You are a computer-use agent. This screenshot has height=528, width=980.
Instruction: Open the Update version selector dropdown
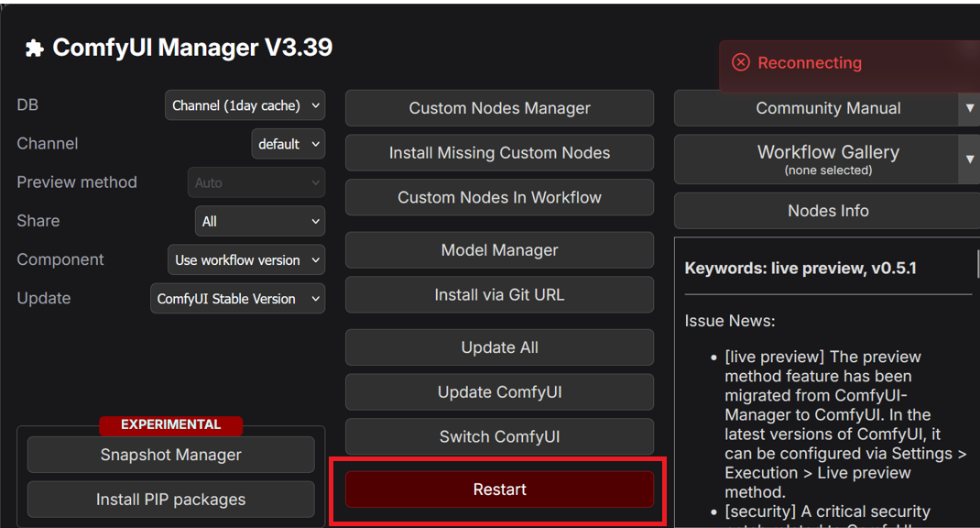[237, 298]
